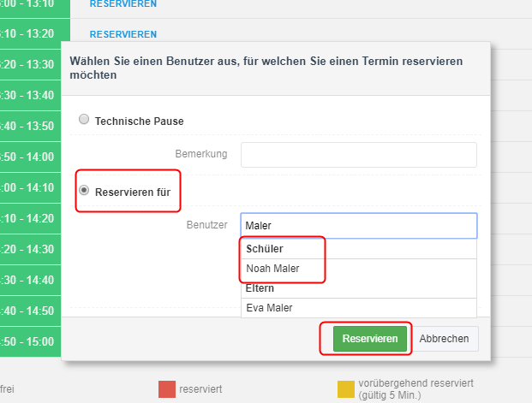Cancel dialog with Abbrechen button

444,339
